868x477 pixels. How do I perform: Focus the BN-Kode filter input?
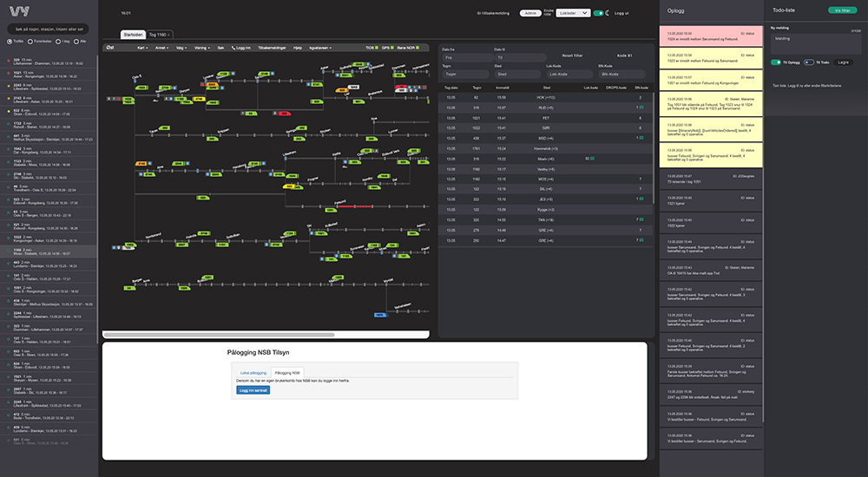tap(621, 74)
